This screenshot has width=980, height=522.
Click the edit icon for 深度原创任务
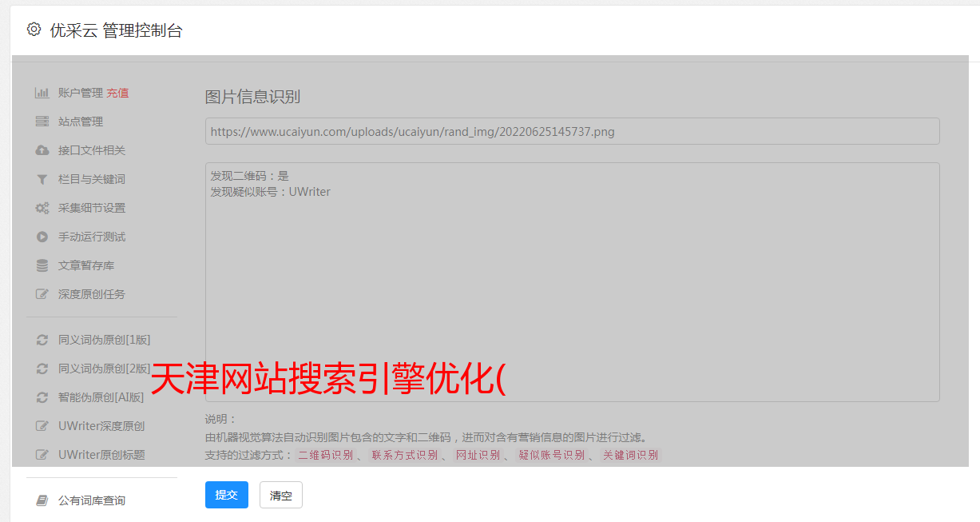pyautogui.click(x=42, y=294)
